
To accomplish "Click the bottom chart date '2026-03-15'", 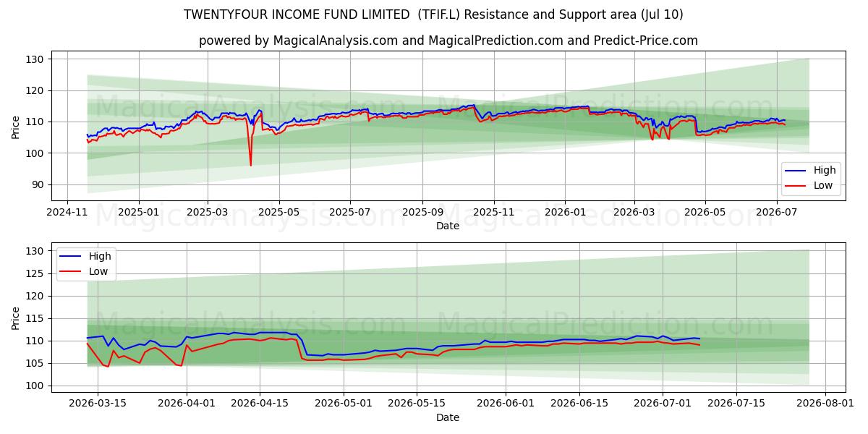I will point(97,404).
